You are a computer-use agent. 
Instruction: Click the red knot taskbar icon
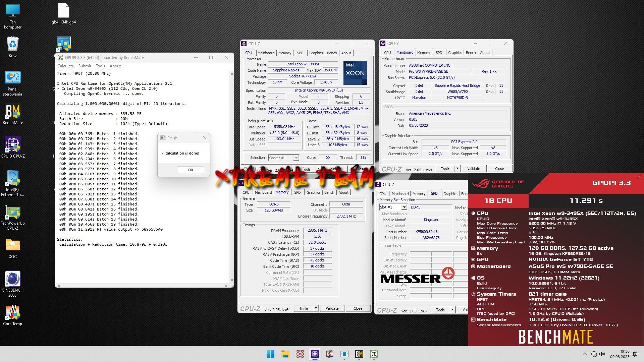[x=300, y=354]
